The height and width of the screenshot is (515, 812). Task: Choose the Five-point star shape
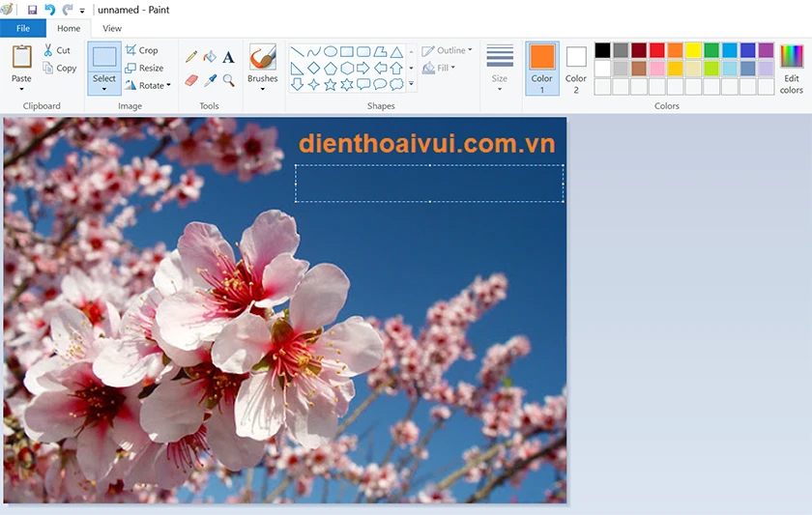tap(331, 84)
